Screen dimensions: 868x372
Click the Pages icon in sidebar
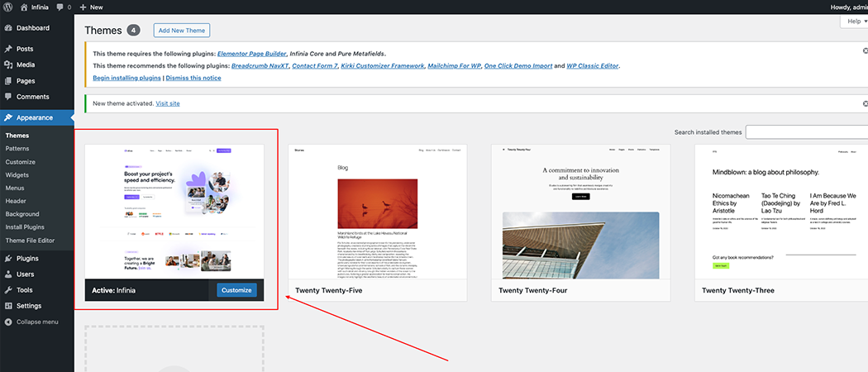tap(8, 81)
